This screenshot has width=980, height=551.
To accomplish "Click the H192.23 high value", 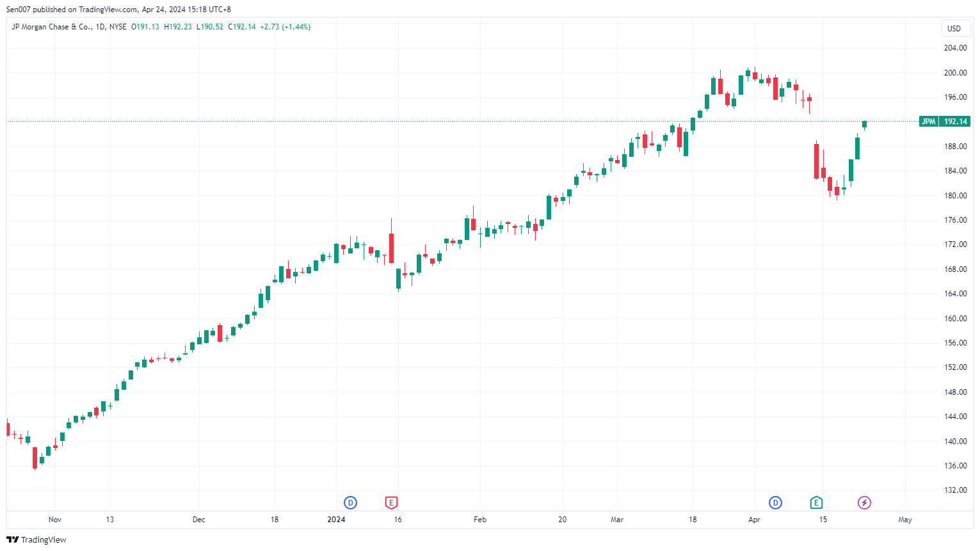I will tap(178, 27).
